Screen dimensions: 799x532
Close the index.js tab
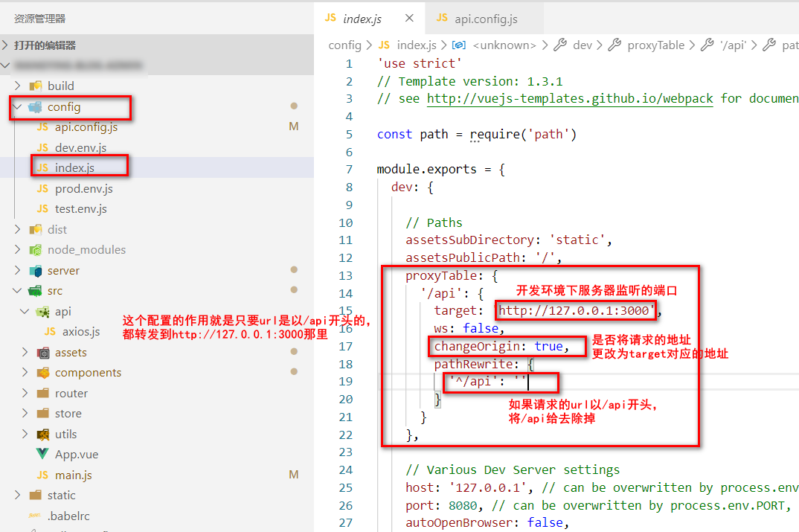(x=409, y=19)
